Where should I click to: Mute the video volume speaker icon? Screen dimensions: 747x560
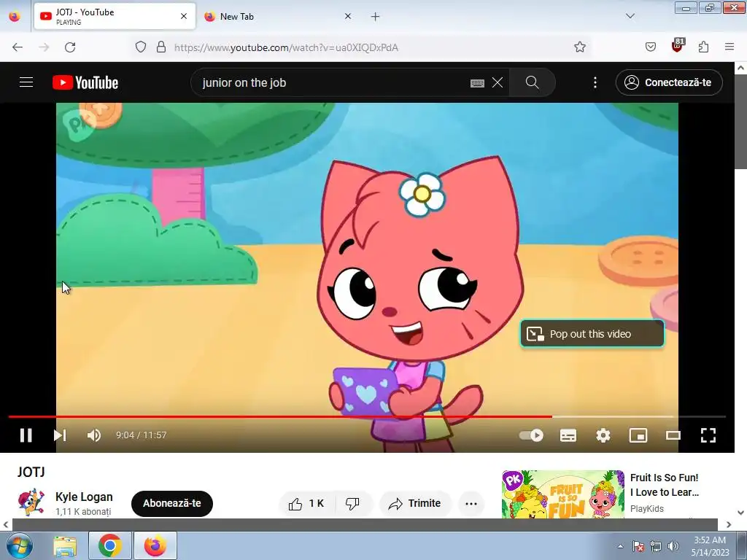pos(94,435)
